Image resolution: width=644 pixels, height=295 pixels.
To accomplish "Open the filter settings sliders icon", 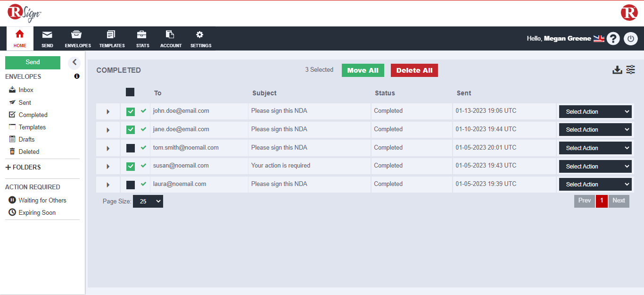I will [630, 70].
